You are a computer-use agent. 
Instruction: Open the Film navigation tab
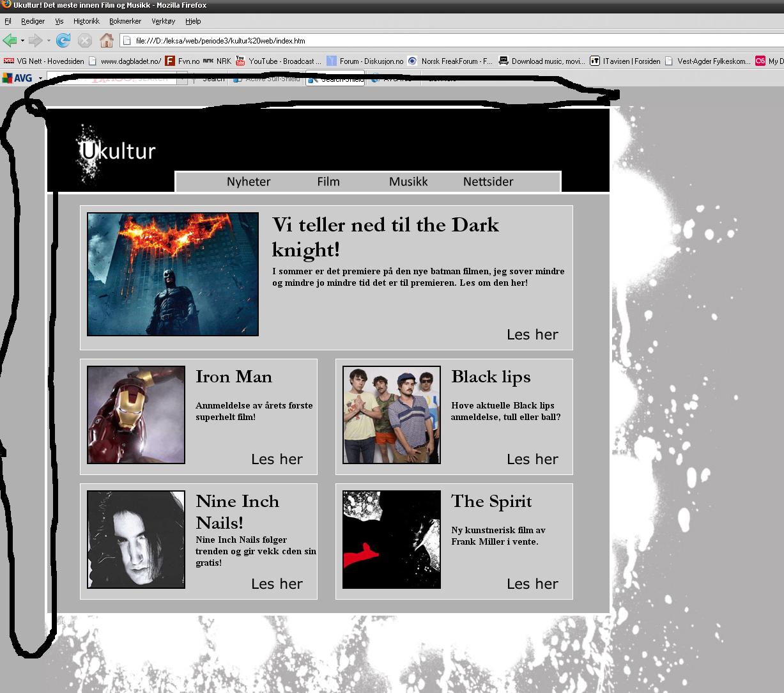[x=328, y=182]
